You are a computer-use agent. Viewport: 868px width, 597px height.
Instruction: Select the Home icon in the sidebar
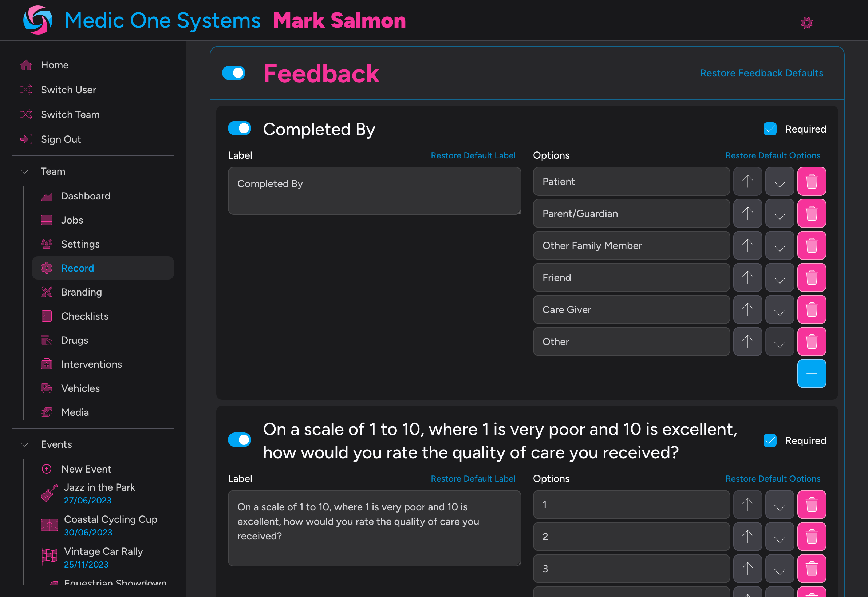click(x=26, y=65)
